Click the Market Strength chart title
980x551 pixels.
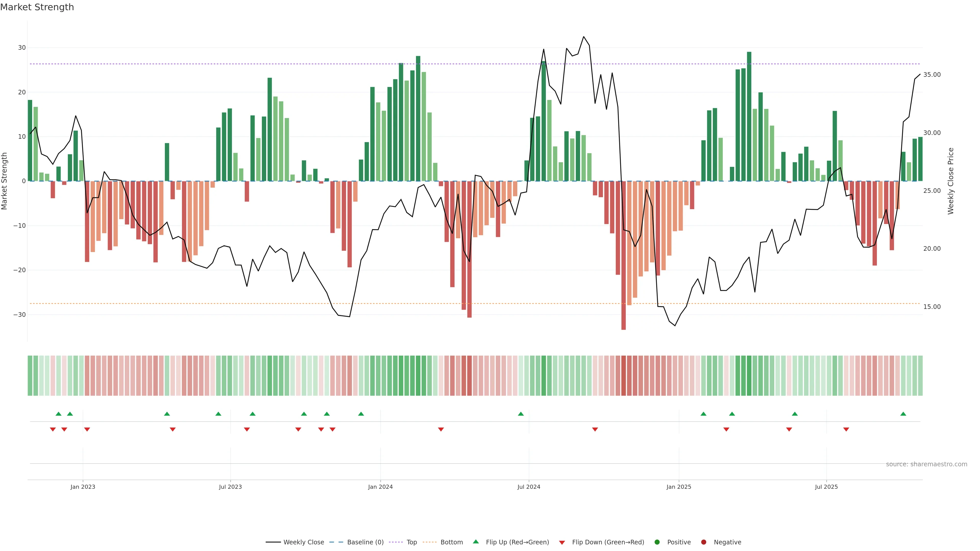point(37,7)
